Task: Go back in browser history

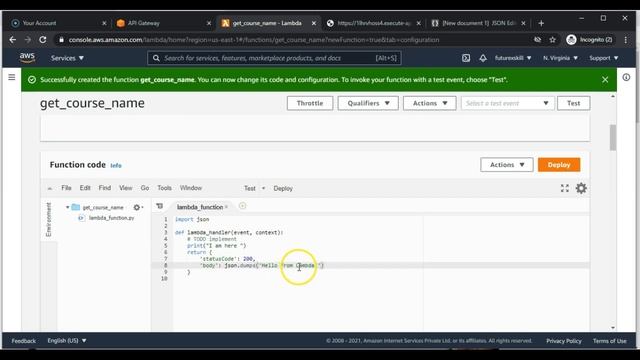Action: tap(13, 40)
